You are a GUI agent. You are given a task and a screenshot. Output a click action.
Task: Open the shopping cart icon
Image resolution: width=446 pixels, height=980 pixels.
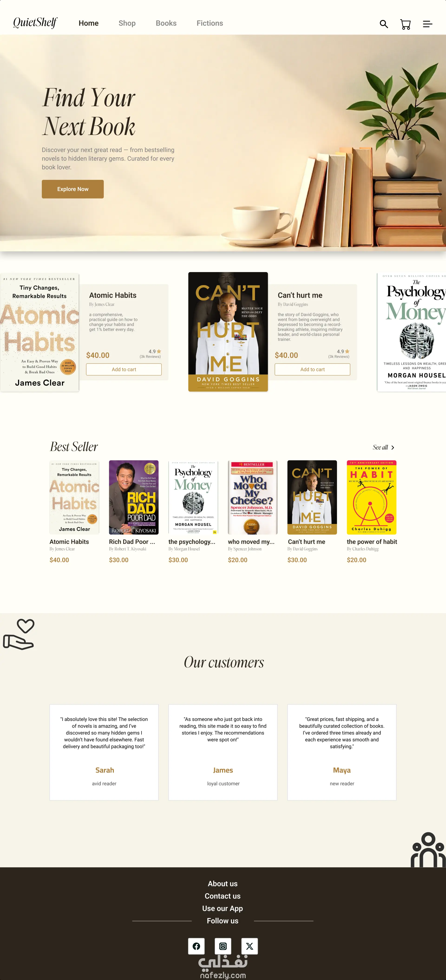[x=405, y=24]
